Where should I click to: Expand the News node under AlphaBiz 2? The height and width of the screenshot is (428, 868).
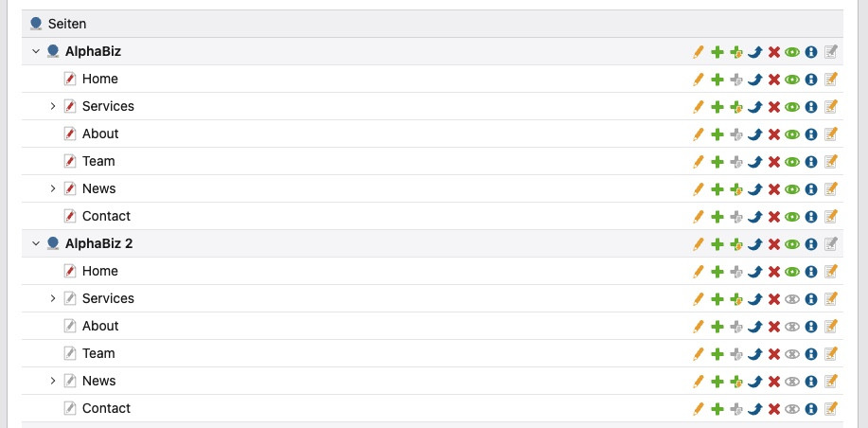point(53,382)
